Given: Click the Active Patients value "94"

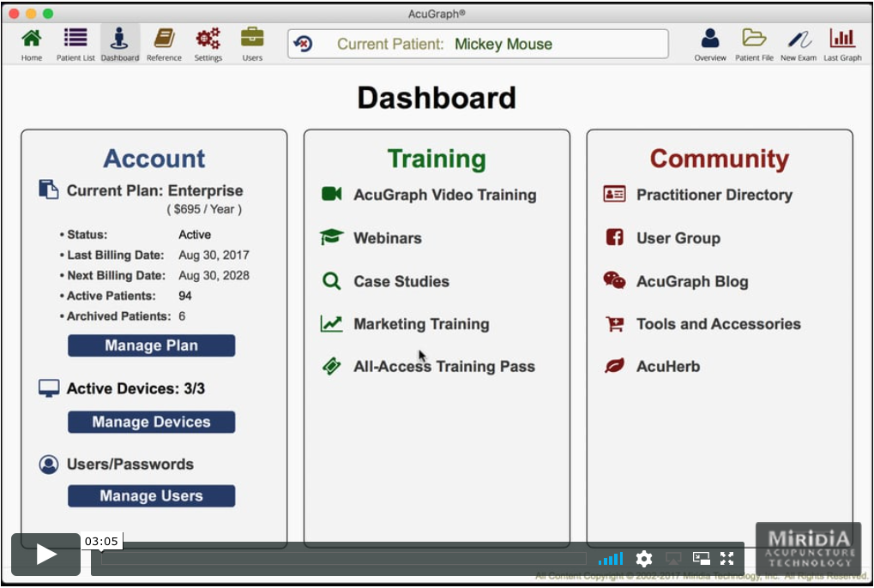Looking at the screenshot, I should 185,296.
